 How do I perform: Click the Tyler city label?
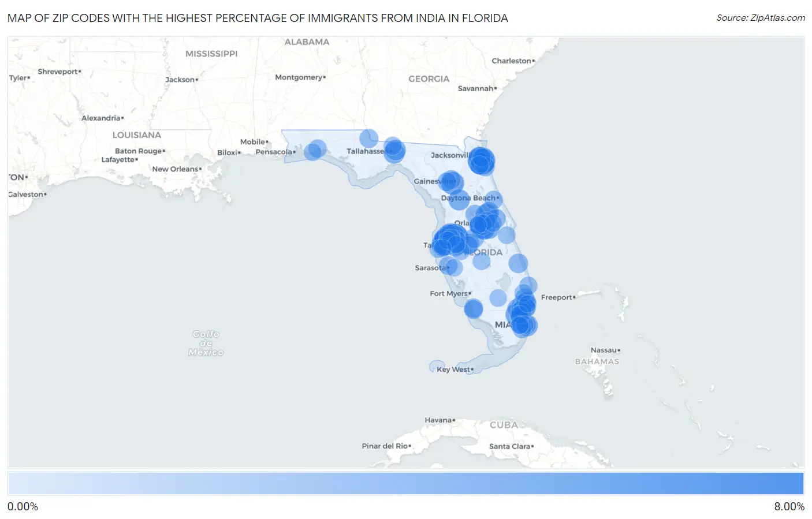coord(19,78)
